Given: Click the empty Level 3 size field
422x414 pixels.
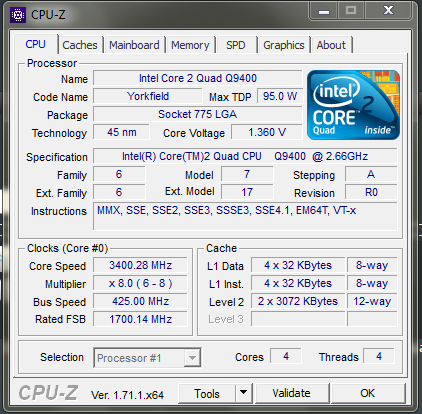Looking at the screenshot, I should (x=298, y=319).
